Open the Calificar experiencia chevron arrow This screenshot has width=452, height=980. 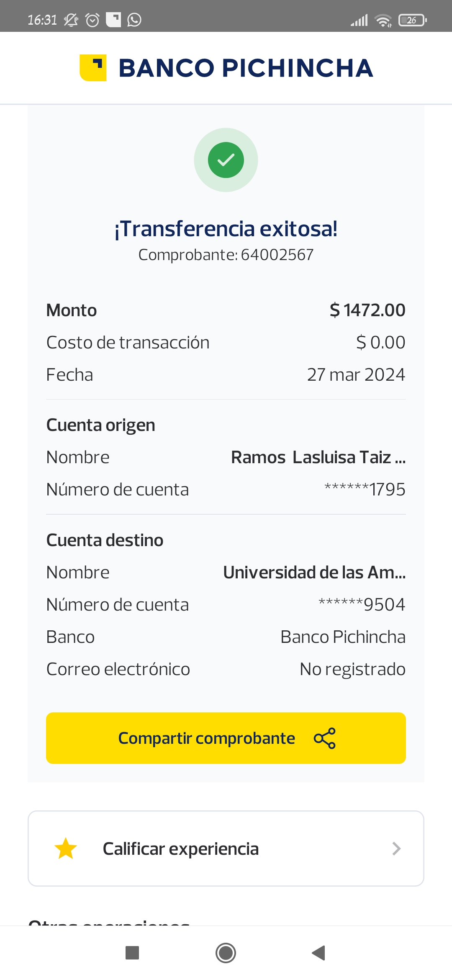396,848
